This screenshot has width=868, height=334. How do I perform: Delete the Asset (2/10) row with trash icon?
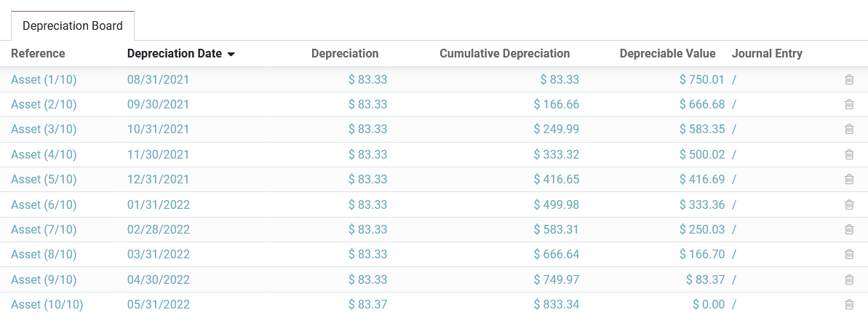click(849, 104)
